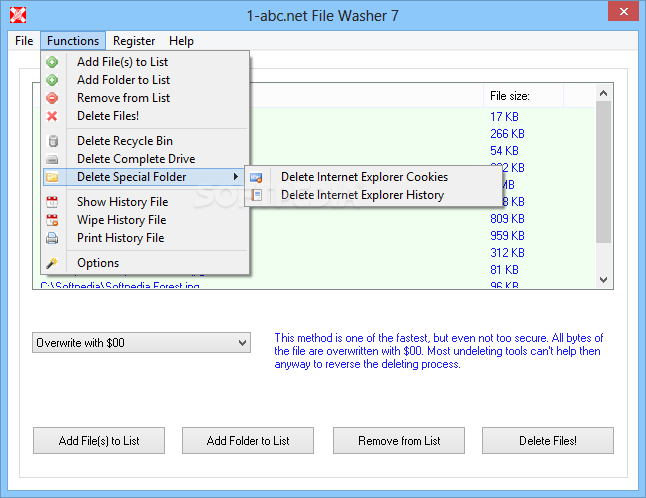Select Wipe History File
Screen dimensions: 646x498
(146, 220)
